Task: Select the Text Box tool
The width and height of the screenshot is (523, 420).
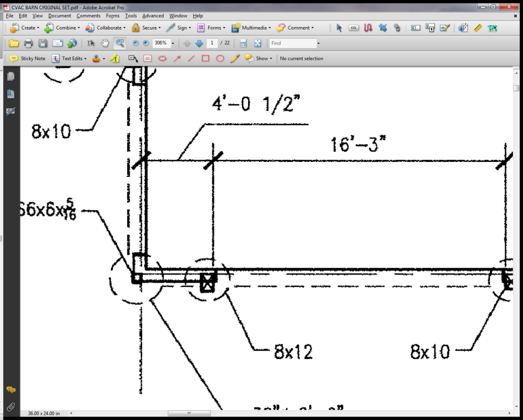Action: point(148,58)
